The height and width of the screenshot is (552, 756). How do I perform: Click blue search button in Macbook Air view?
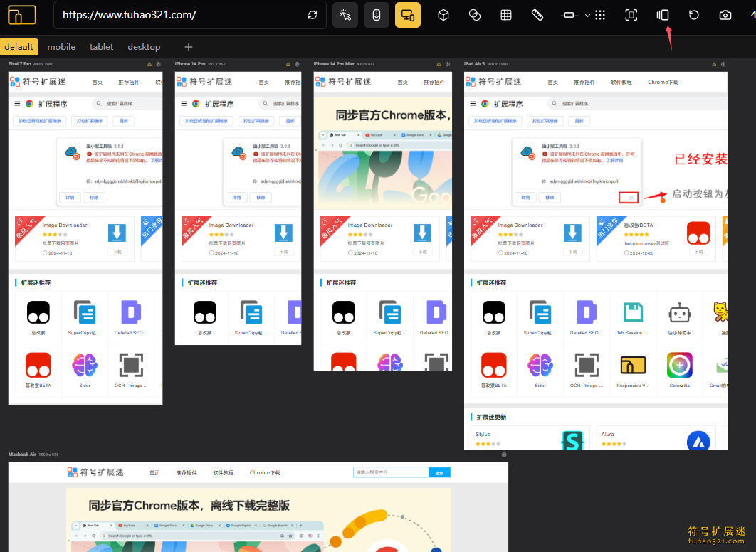tap(439, 473)
